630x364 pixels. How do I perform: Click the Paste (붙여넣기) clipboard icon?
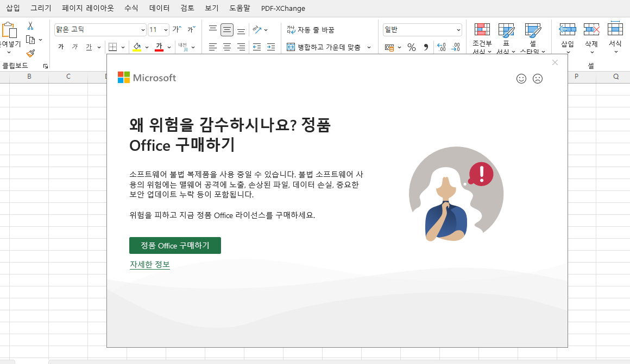9,30
